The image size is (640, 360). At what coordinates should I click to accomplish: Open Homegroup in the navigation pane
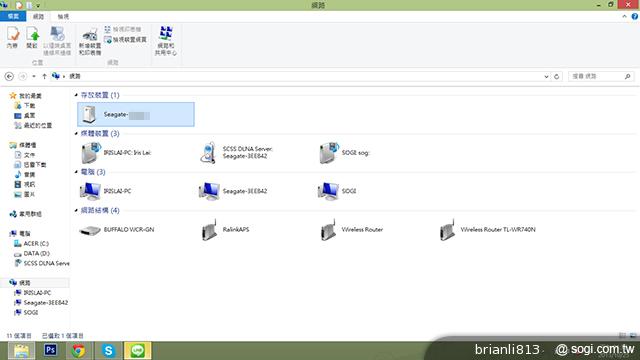[x=26, y=214]
